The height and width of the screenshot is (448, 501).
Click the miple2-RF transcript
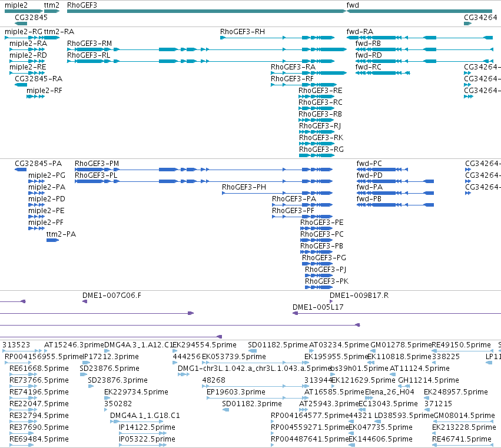coord(35,97)
